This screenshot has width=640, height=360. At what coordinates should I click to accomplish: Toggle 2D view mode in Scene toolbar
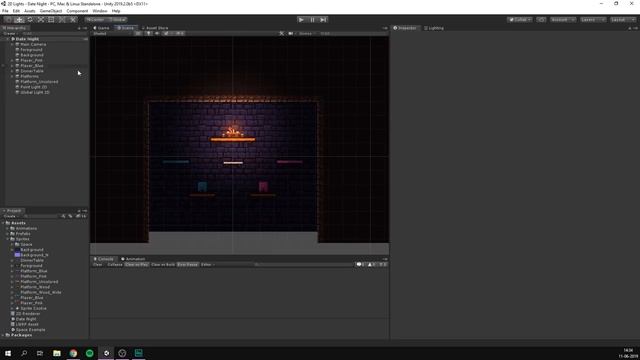pos(138,33)
